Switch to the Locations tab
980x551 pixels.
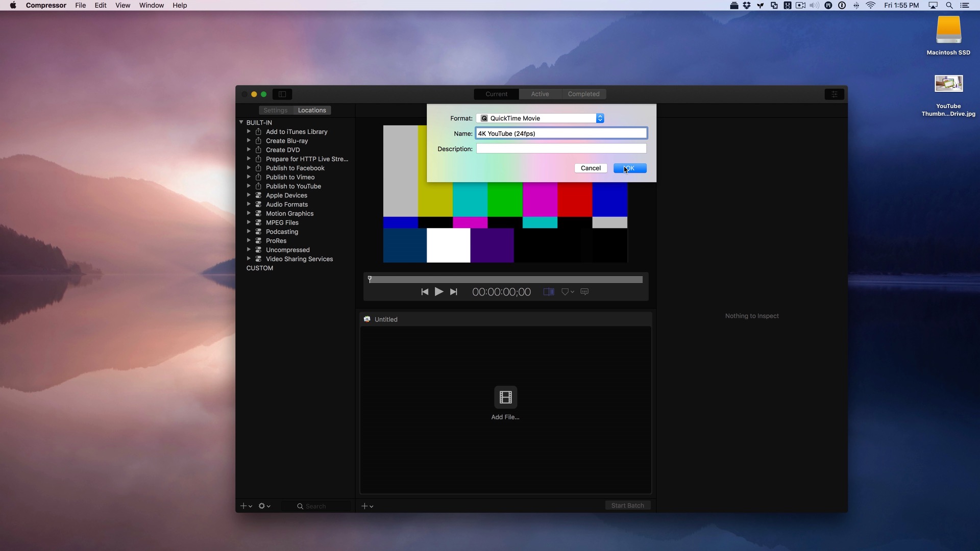point(312,110)
